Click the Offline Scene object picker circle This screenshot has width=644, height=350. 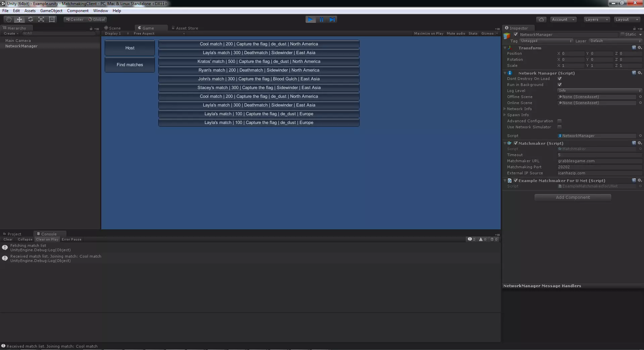coord(640,97)
